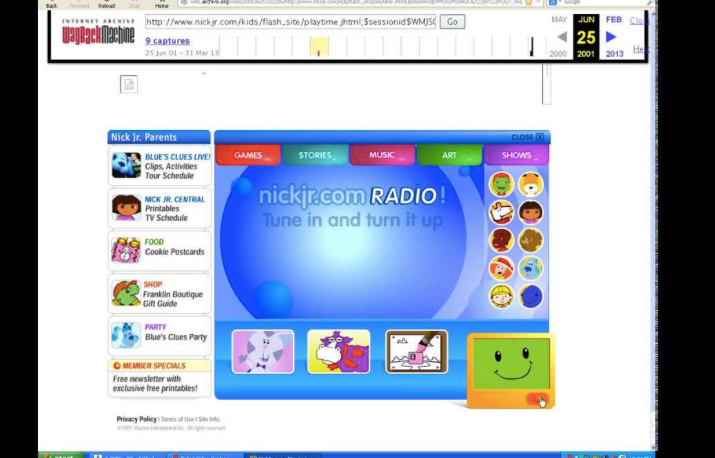Open the Blue dancing game thumbnail
715x458 pixels.
[263, 352]
